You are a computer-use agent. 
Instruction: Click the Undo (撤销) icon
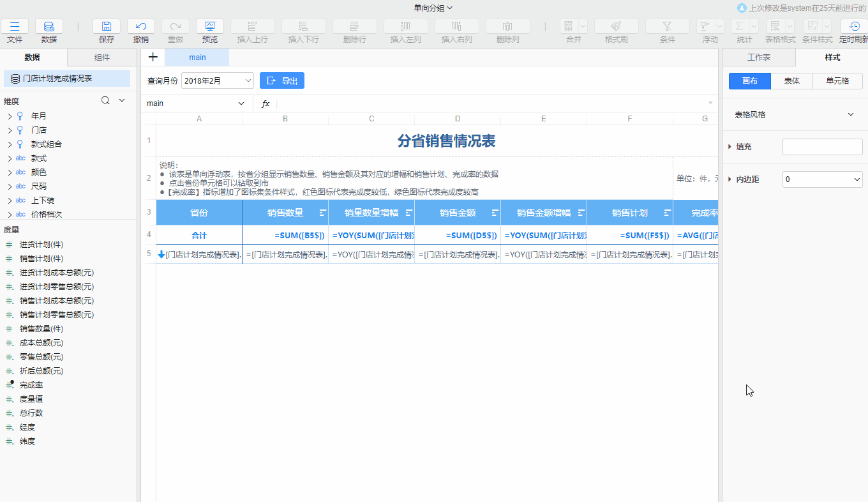point(141,26)
